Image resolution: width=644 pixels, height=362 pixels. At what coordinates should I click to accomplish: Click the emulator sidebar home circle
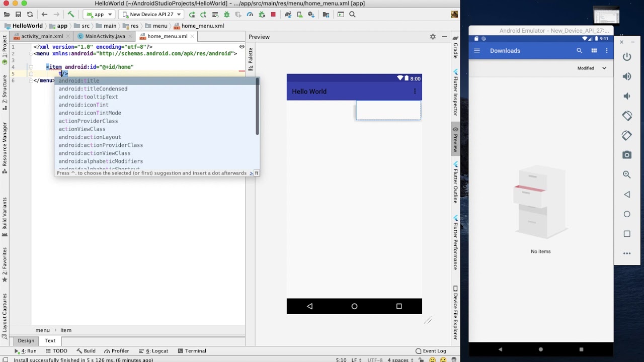pyautogui.click(x=627, y=214)
